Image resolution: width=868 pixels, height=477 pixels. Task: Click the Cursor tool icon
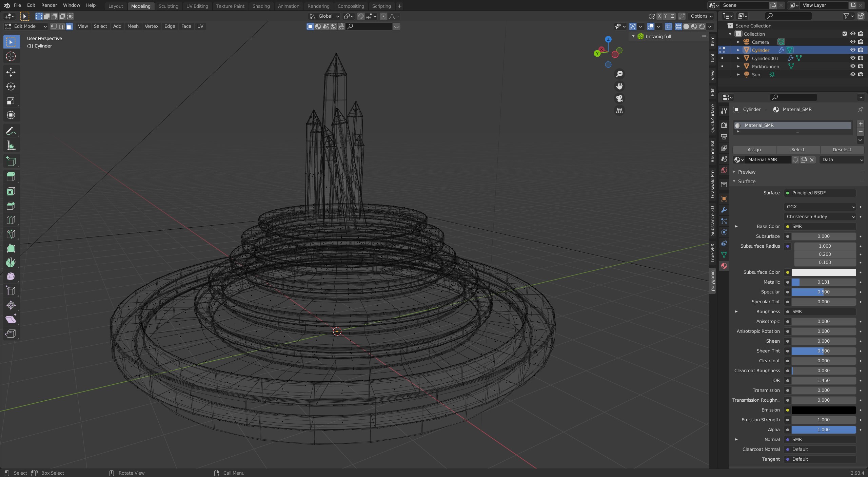point(11,56)
